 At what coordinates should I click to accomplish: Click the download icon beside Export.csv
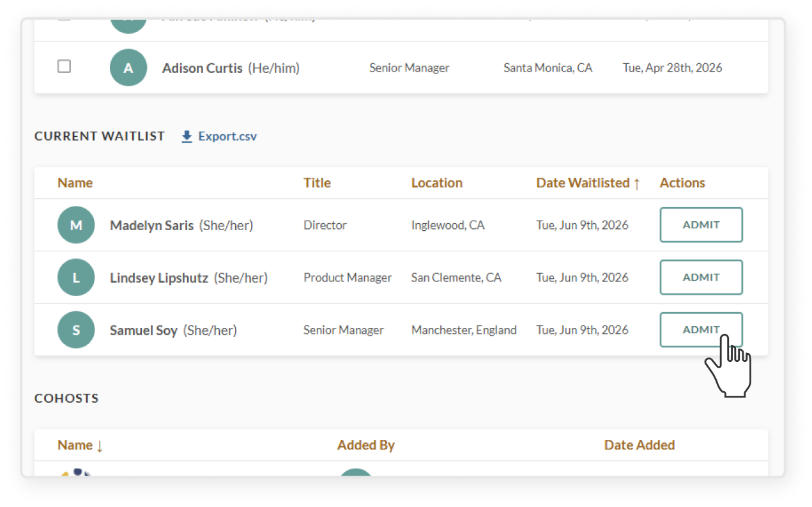point(187,137)
